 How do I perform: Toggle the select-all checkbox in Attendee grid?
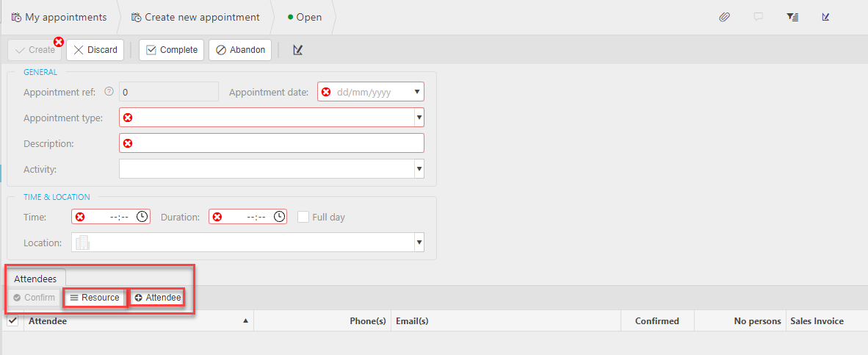tap(12, 320)
